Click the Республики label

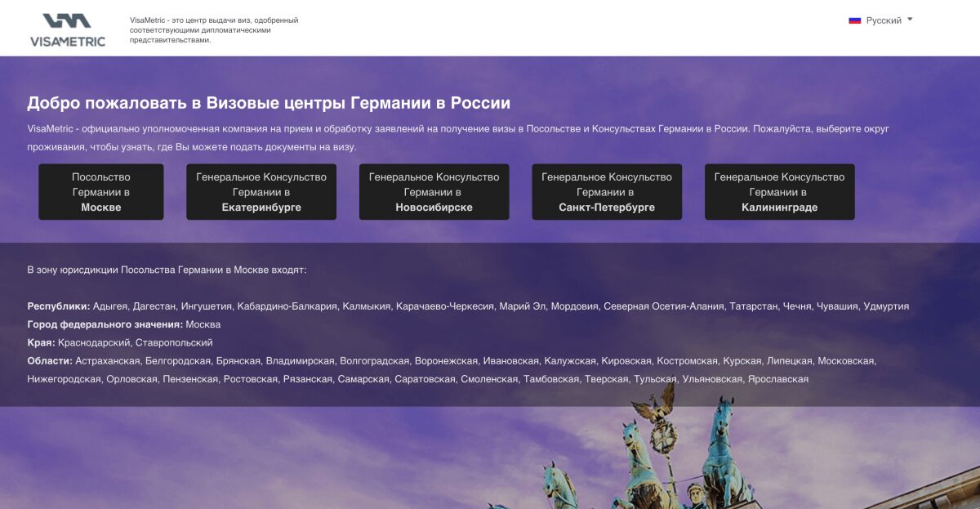58,306
